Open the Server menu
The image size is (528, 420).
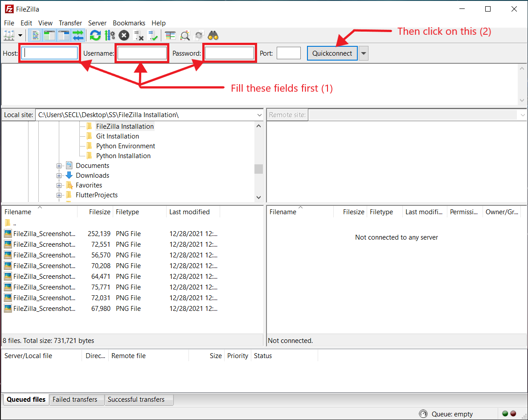(x=97, y=23)
